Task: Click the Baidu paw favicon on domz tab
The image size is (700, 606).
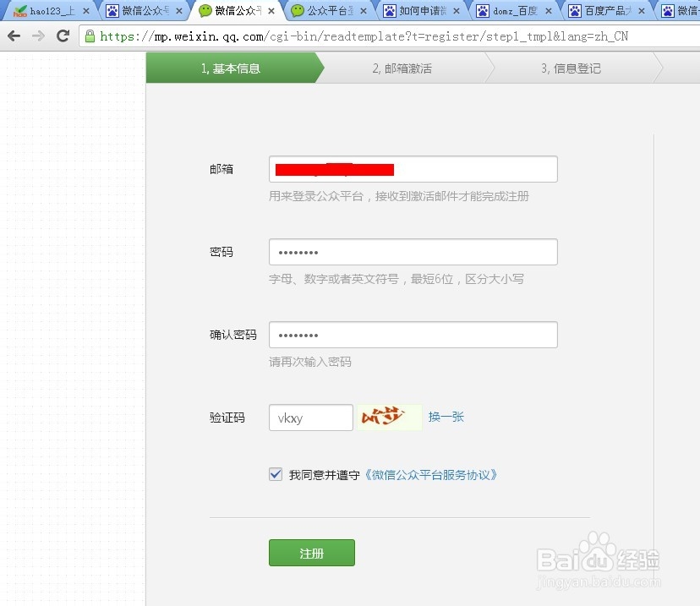Action: coord(483,11)
